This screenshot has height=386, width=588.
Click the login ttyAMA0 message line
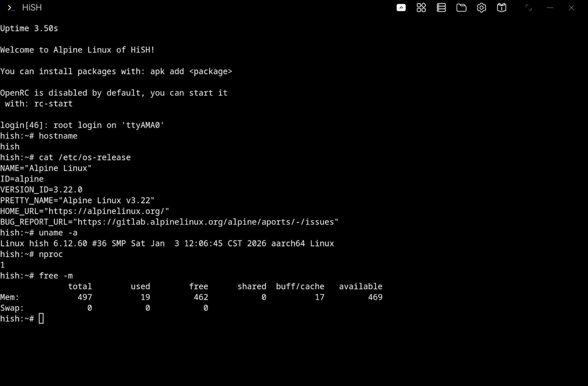point(82,125)
